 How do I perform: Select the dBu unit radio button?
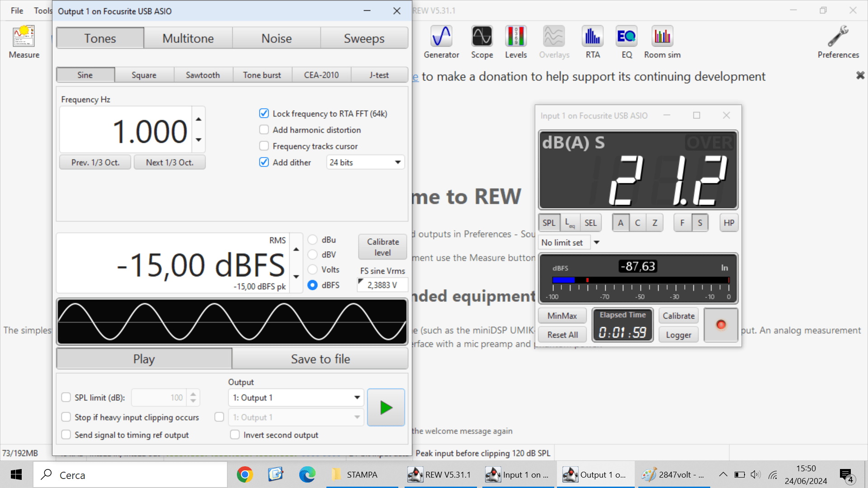pyautogui.click(x=312, y=239)
